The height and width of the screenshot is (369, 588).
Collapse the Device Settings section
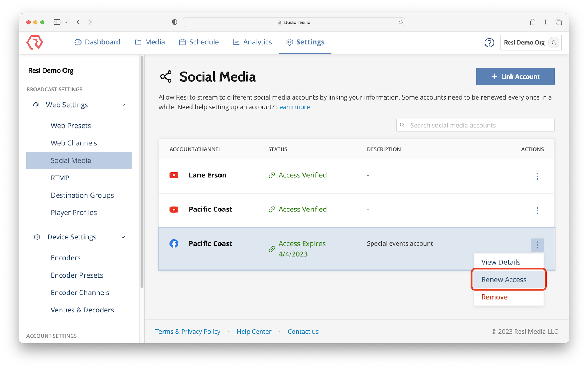(123, 237)
